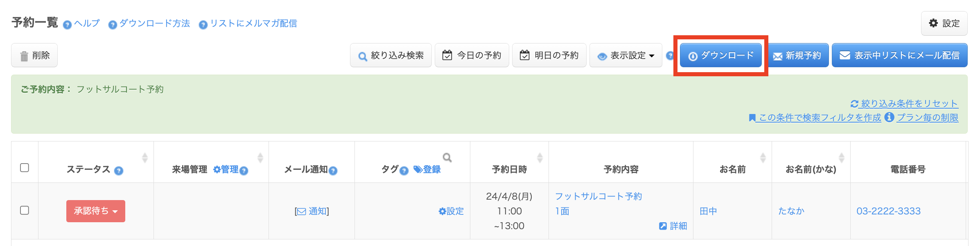The image size is (980, 246).
Task: Click the help icon next to メール通知 header
Action: pos(333,171)
